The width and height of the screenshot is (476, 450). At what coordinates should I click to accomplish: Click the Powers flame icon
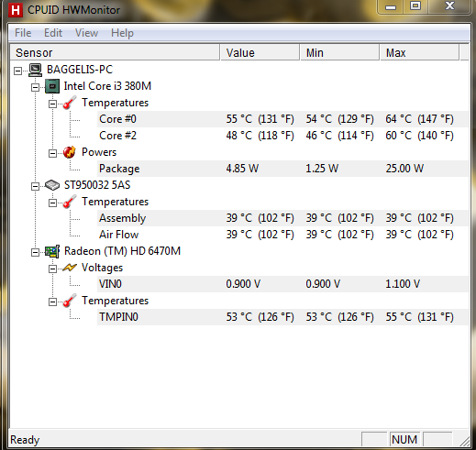[x=70, y=152]
